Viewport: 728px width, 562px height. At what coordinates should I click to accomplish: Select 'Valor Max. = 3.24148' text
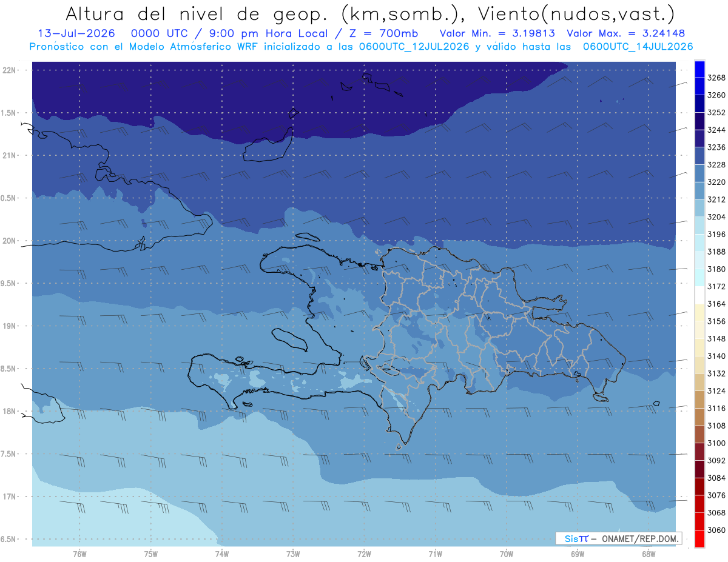pos(625,34)
